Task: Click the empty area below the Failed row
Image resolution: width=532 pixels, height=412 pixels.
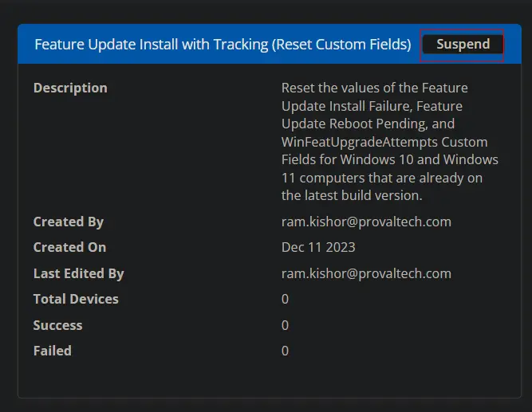Action: point(270,378)
